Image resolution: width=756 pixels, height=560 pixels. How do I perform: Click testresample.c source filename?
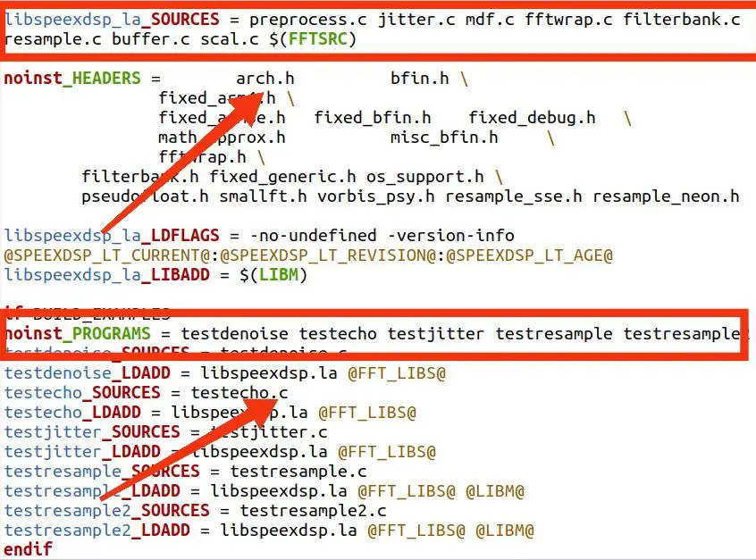tap(298, 472)
